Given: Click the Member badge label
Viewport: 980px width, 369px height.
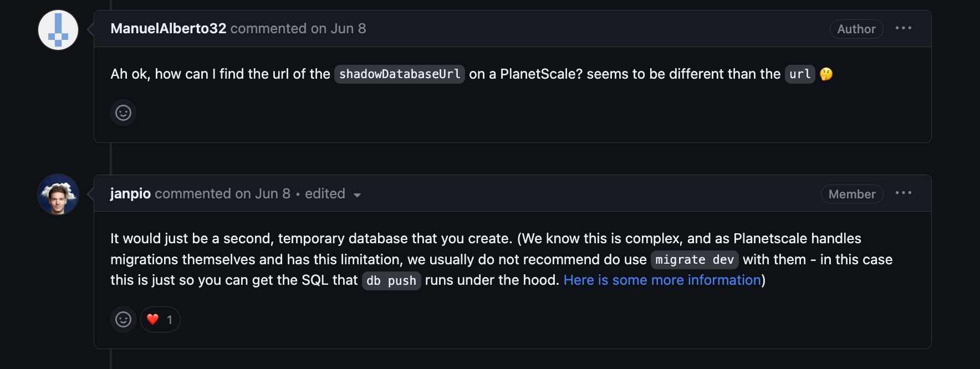Looking at the screenshot, I should tap(851, 194).
